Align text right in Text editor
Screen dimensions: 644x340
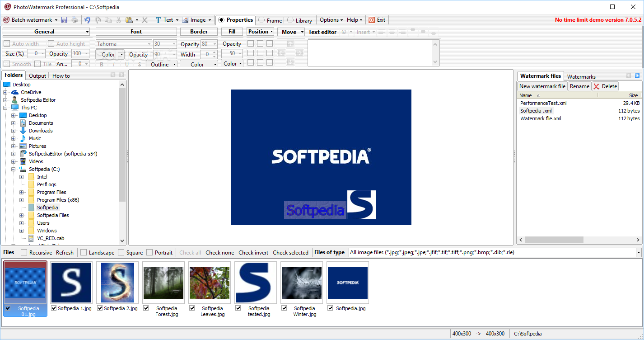coord(402,32)
